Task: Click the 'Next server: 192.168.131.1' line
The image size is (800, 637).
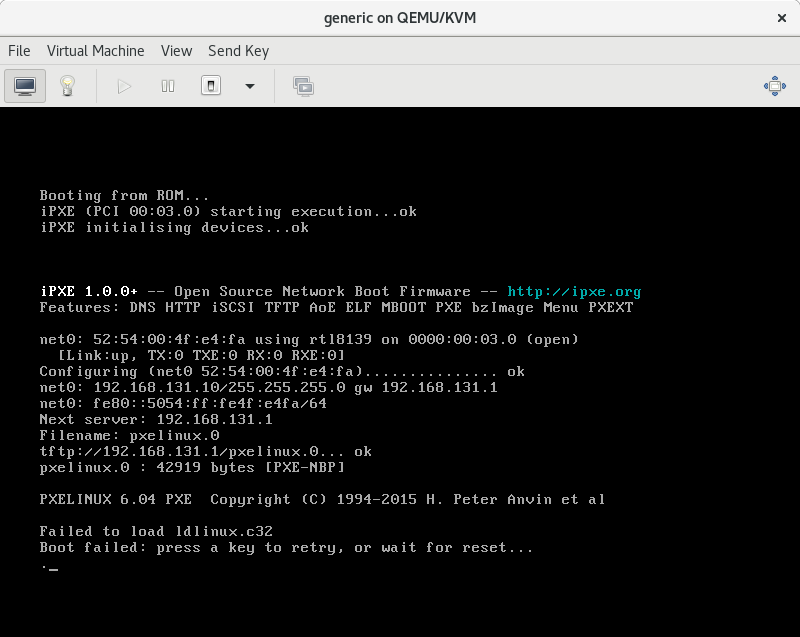Action: pos(156,420)
